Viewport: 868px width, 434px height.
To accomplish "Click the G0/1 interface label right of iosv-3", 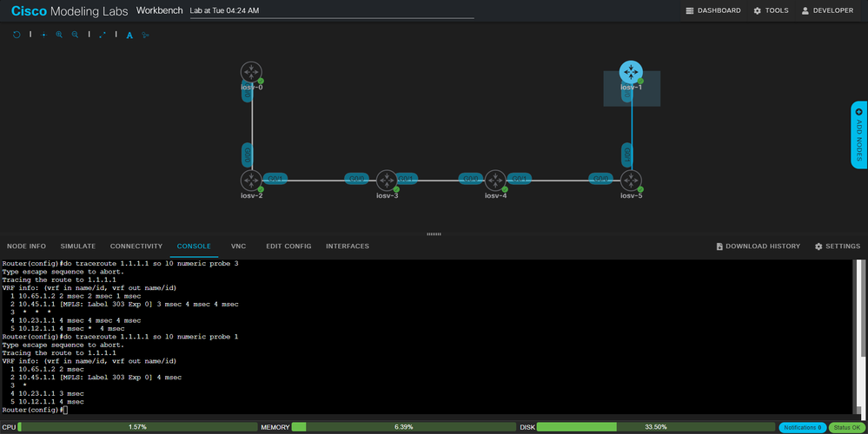I will (407, 179).
